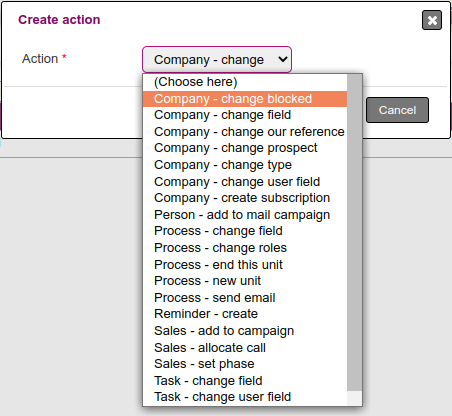Screen dimensions: 452x416
Task: Select Sales - set phase
Action: tap(245, 364)
